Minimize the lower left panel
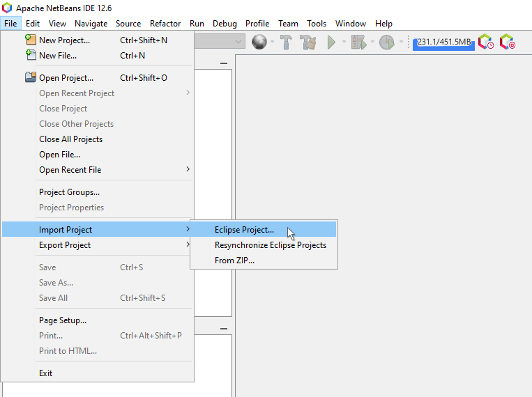Screen dimensions: 532x397 pyautogui.click(x=224, y=329)
